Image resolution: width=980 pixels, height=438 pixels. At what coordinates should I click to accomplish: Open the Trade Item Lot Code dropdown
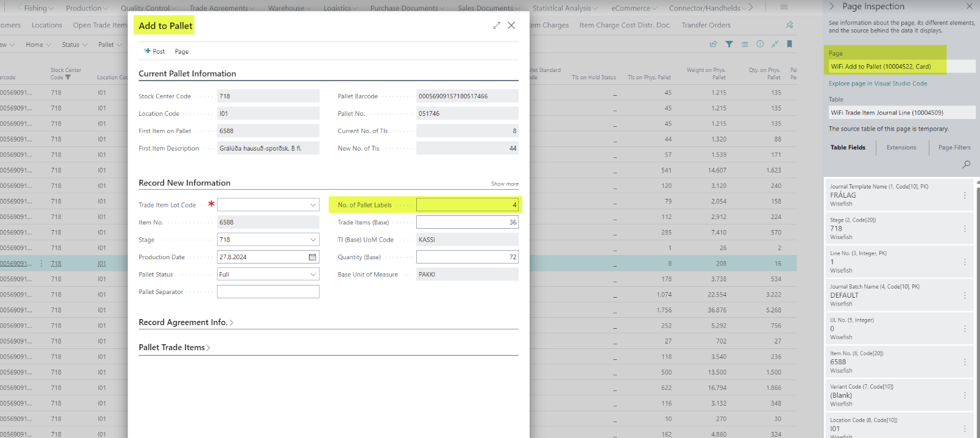(x=313, y=205)
